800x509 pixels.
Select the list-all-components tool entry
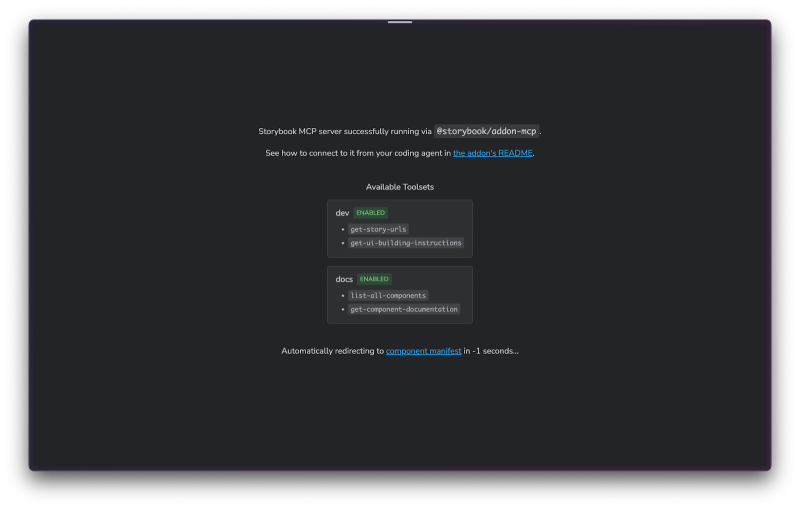[x=388, y=295]
